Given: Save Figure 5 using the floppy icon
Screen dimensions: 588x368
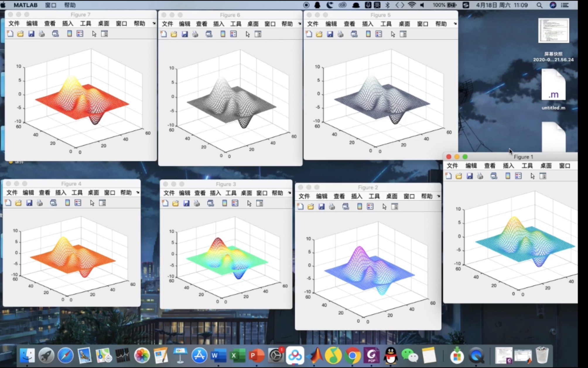Looking at the screenshot, I should (330, 34).
